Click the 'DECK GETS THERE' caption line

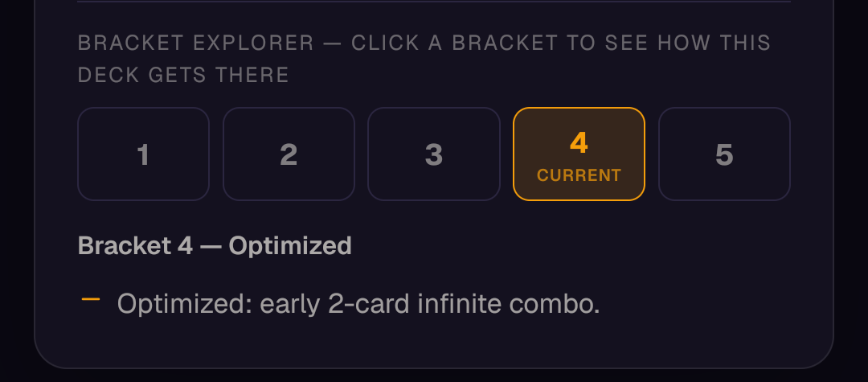point(183,76)
